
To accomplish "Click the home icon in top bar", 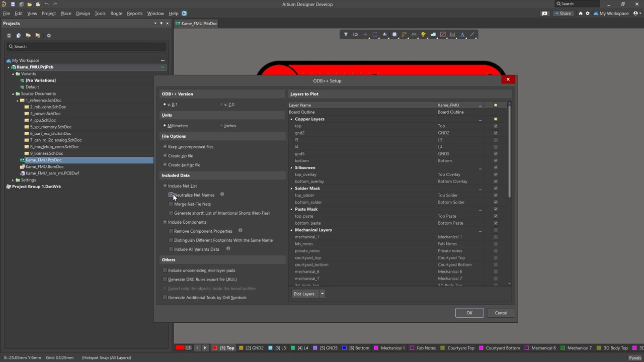I will (581, 14).
